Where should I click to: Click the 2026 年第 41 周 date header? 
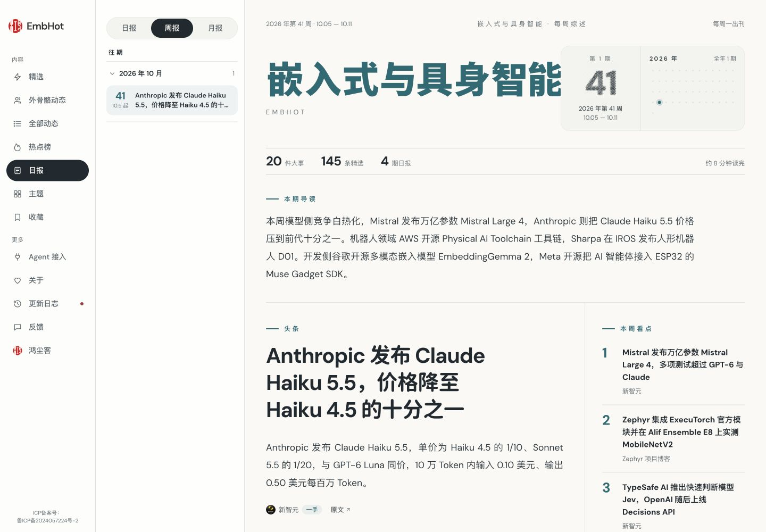coord(309,24)
